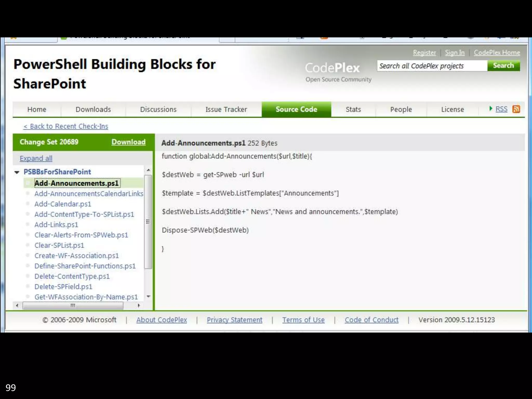532x399 pixels.
Task: Click the PowerShell Building Blocks for SharePoint title
Action: (115, 74)
